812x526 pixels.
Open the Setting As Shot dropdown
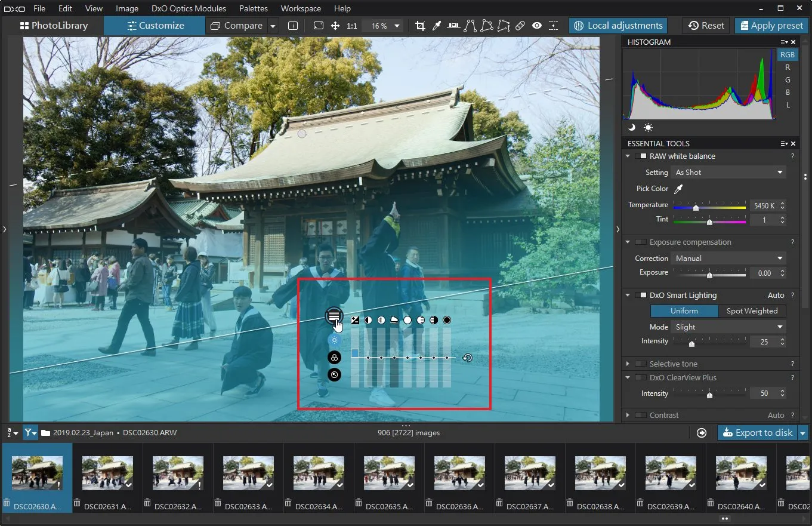[x=728, y=172]
